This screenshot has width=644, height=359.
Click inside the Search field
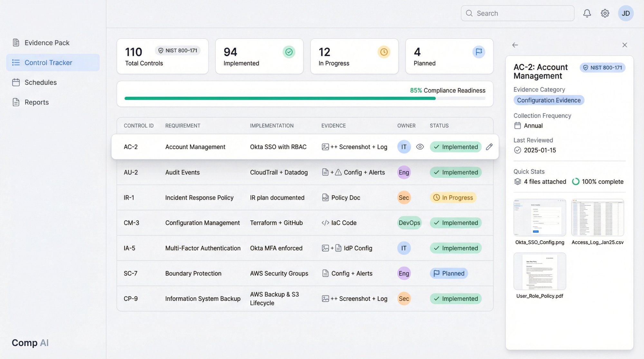pyautogui.click(x=517, y=13)
